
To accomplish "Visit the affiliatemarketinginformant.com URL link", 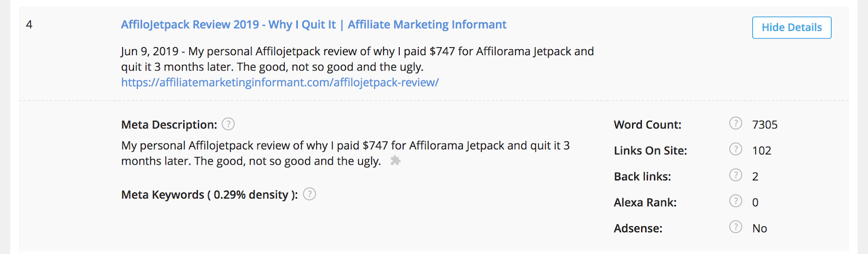I will [x=280, y=82].
